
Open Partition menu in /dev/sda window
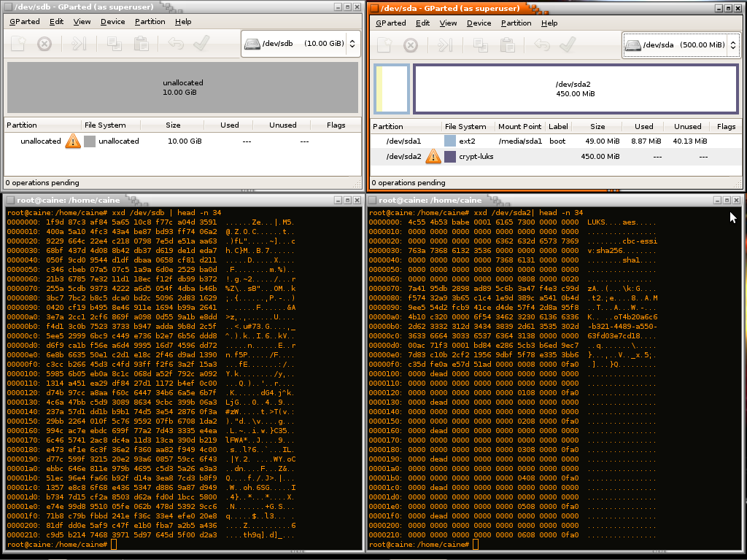tap(516, 23)
